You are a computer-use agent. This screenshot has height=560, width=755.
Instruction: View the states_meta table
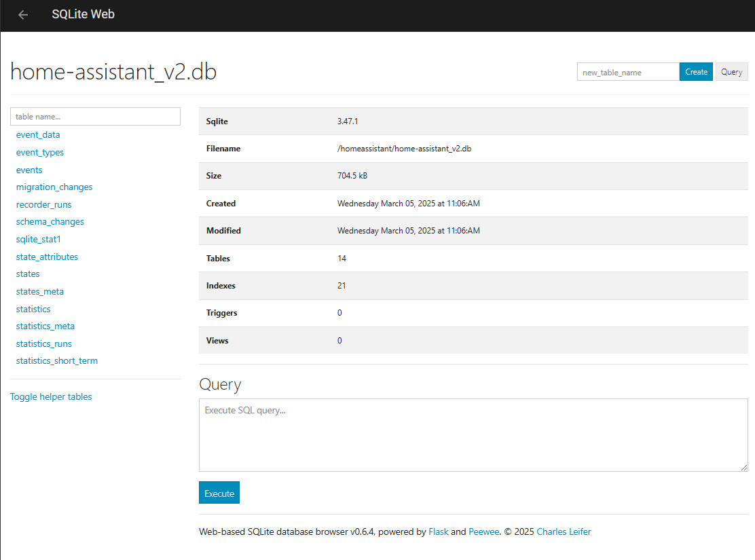(40, 291)
